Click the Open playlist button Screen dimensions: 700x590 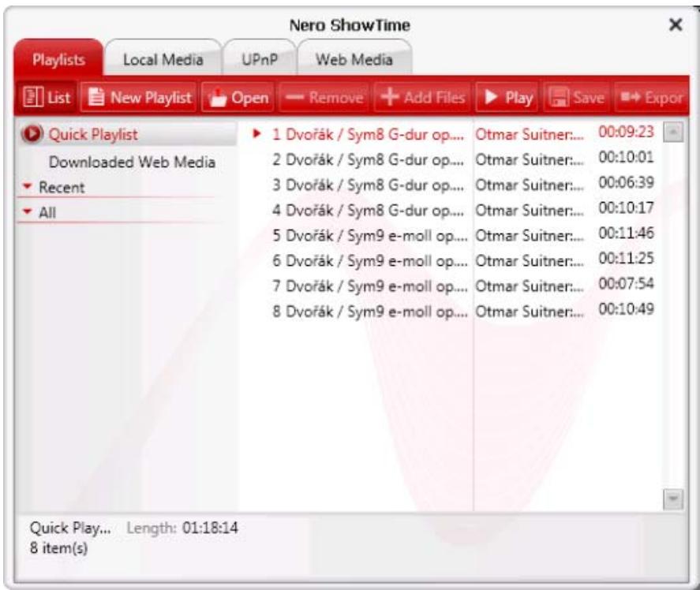(x=239, y=97)
